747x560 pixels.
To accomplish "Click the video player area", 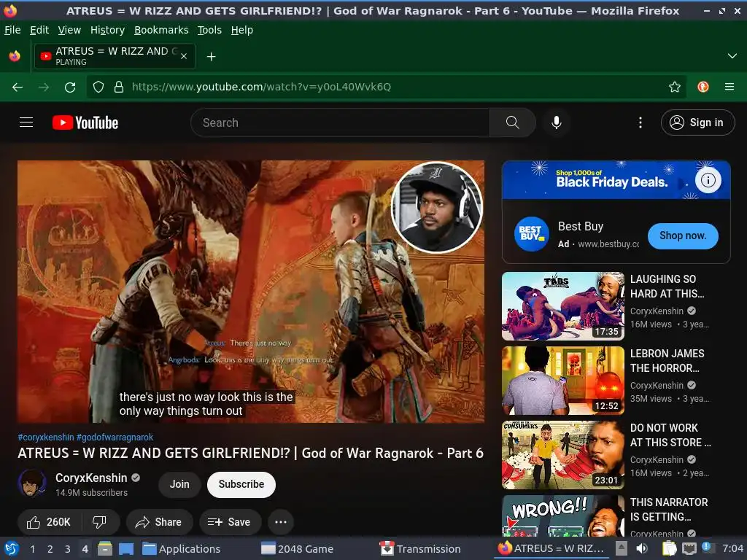I will tap(251, 292).
